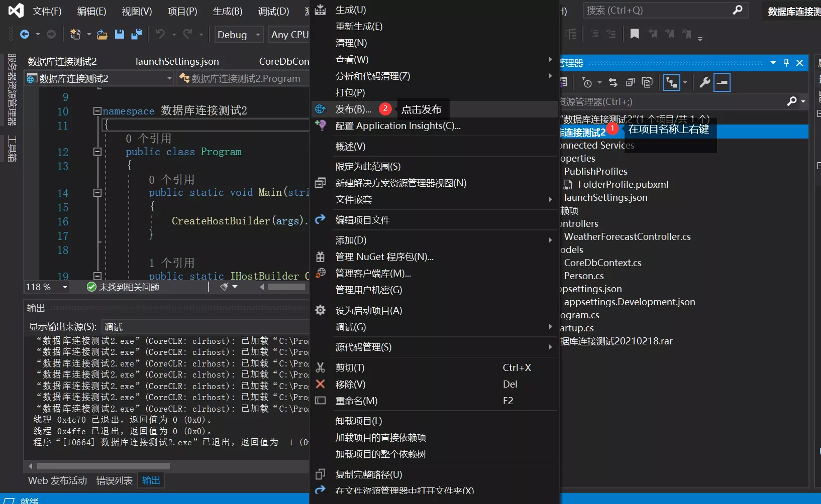Image resolution: width=821 pixels, height=504 pixels.
Task: Click the Redo arrow icon
Action: 188,34
